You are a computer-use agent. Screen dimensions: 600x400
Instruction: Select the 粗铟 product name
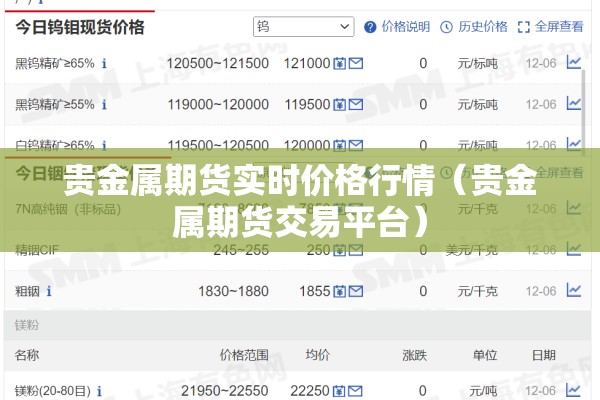(x=27, y=291)
